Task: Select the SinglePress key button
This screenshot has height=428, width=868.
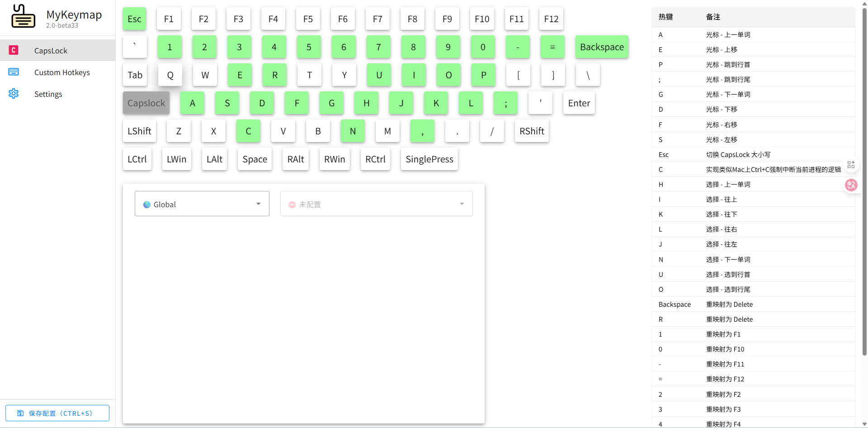Action: click(x=429, y=159)
